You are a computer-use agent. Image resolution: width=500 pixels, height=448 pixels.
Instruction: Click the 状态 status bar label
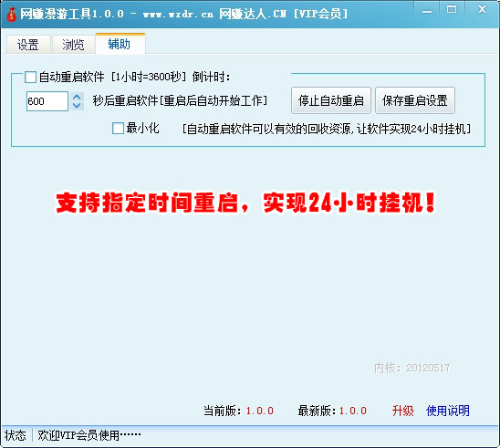point(15,435)
